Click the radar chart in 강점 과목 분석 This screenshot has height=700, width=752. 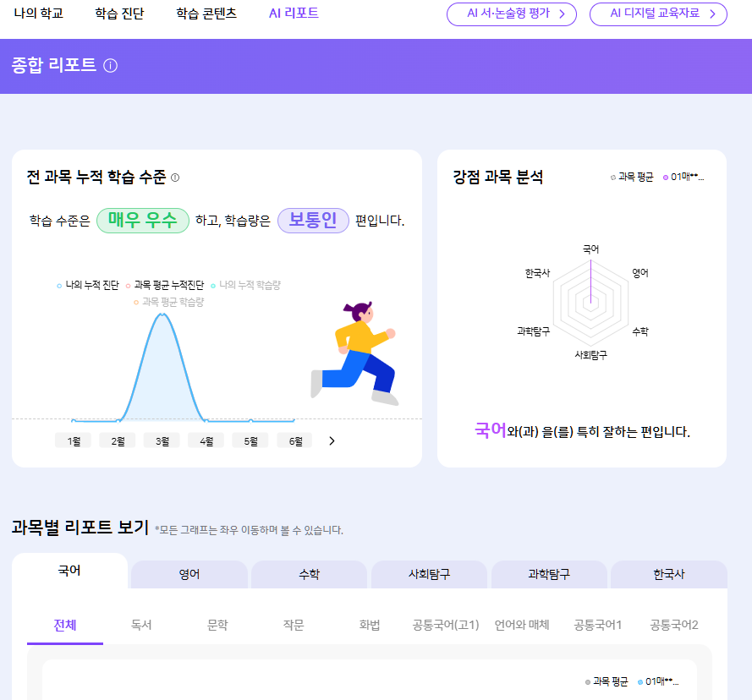pos(590,301)
